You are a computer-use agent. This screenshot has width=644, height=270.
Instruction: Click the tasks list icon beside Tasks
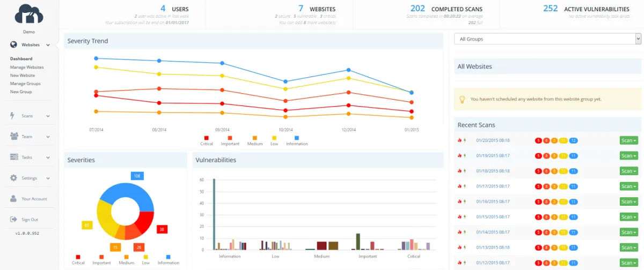point(14,157)
